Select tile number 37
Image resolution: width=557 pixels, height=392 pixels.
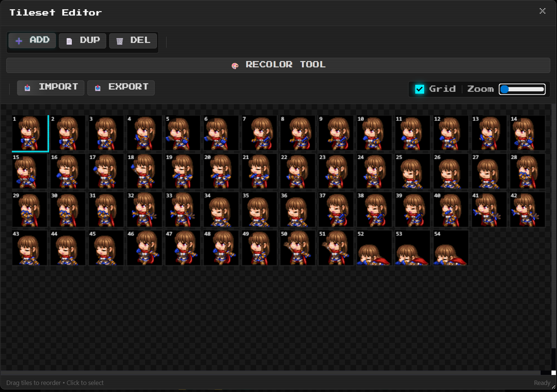coord(336,210)
